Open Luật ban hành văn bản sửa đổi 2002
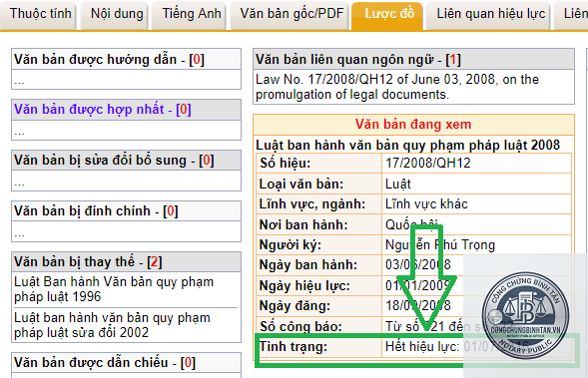This screenshot has width=588, height=378. point(112,325)
